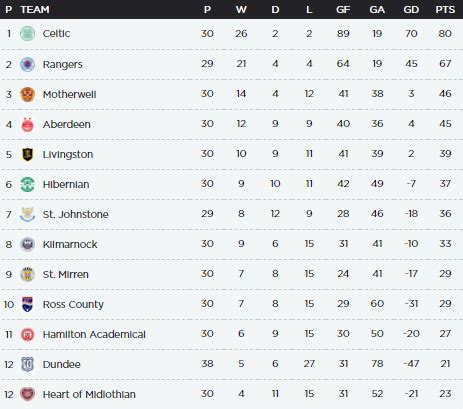Image resolution: width=463 pixels, height=409 pixels.
Task: Sort table by GD column header
Action: (411, 9)
